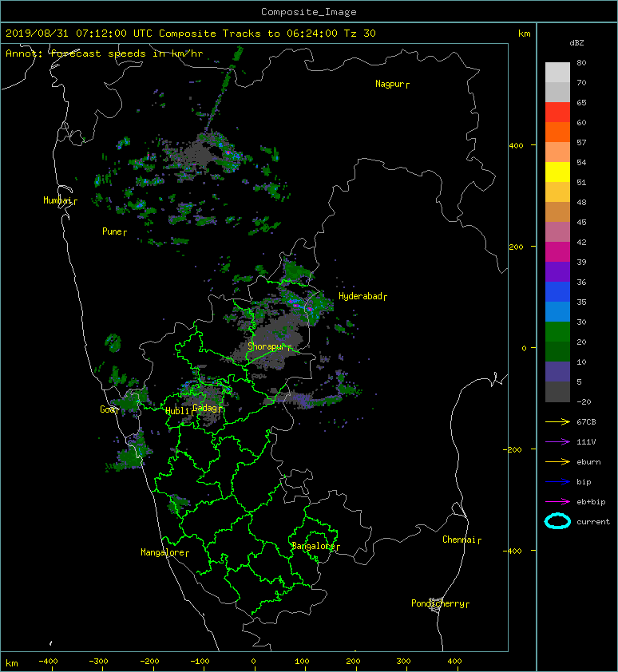This screenshot has width=618, height=672.
Task: Click the purple 111V arrow legend icon
Action: click(x=557, y=442)
